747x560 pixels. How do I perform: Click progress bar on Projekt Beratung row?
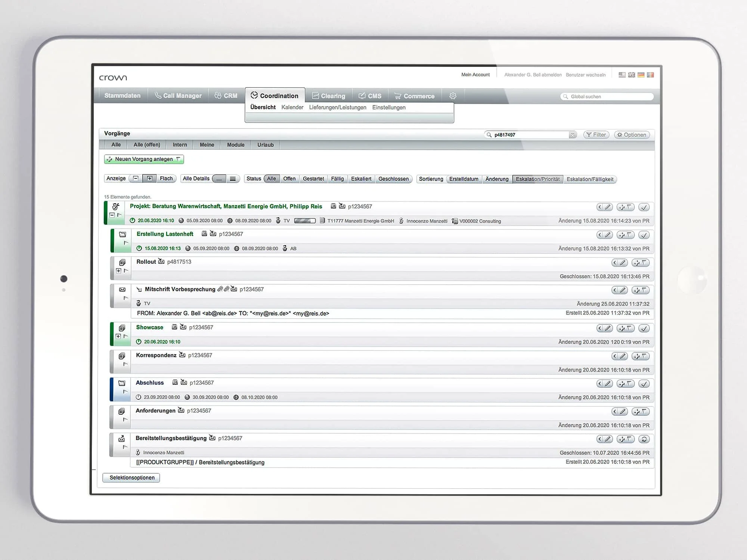pos(305,221)
